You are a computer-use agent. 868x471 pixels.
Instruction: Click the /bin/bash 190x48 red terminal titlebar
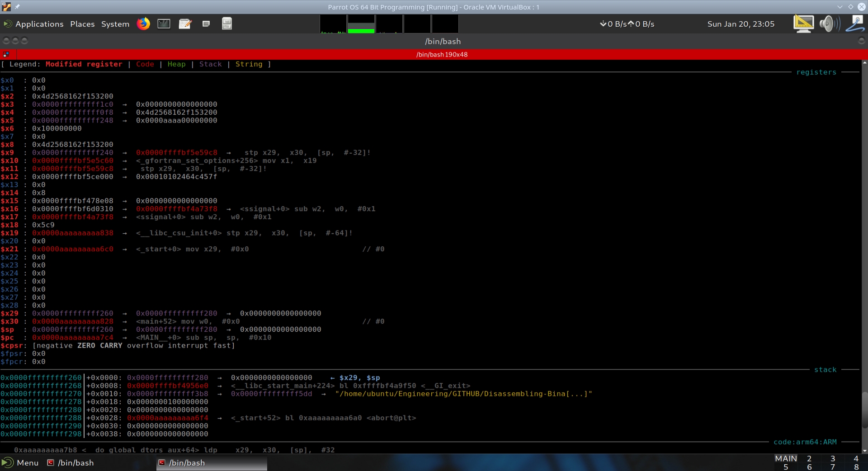(442, 54)
